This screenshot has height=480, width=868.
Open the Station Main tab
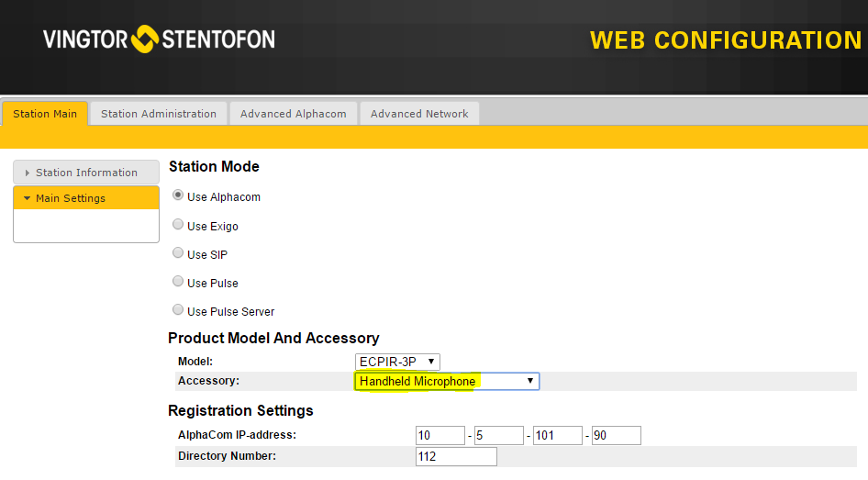[45, 114]
